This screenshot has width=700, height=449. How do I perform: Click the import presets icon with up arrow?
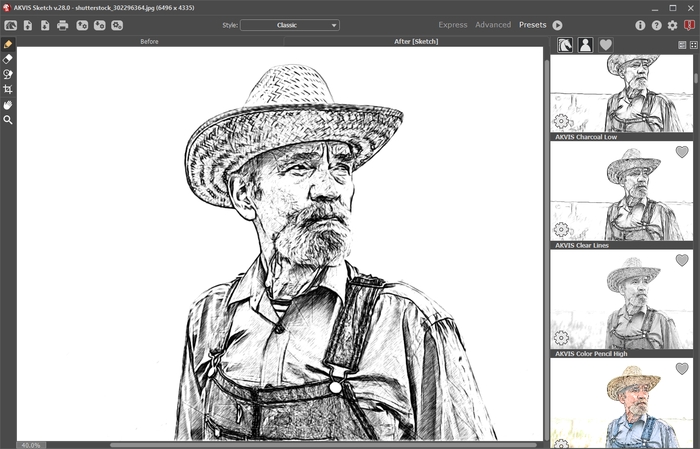[x=82, y=25]
